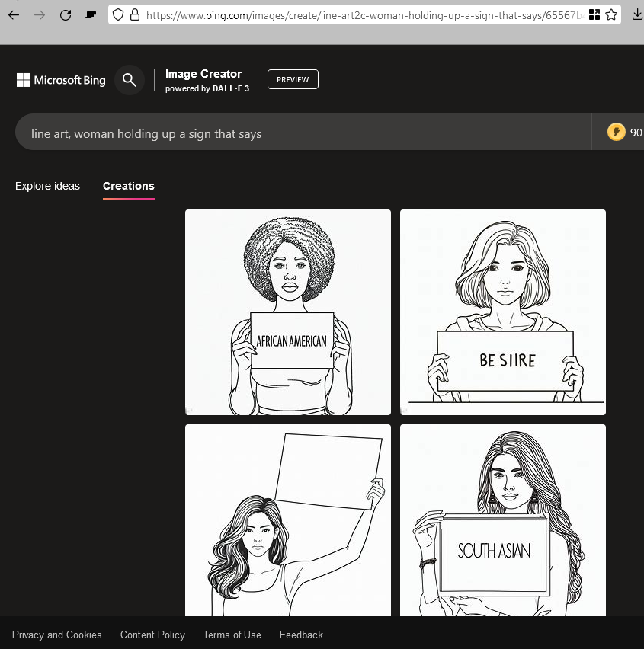
Task: Click the lightning bolt boost coin icon
Action: [x=617, y=132]
